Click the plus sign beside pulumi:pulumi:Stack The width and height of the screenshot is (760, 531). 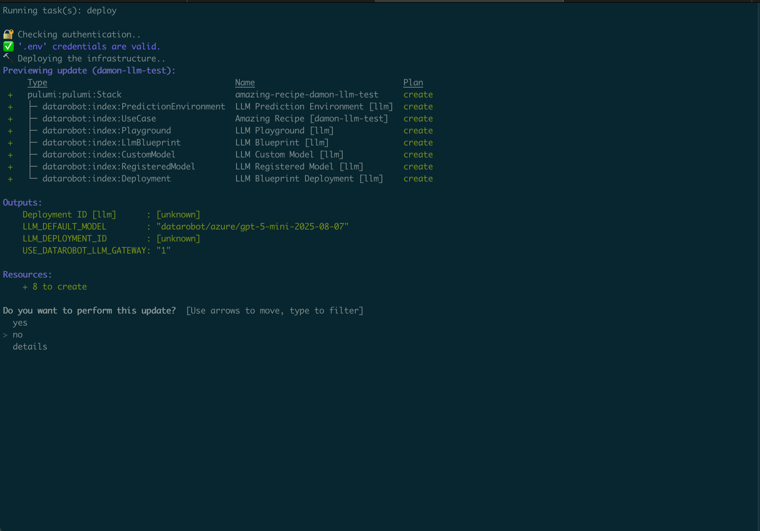[x=10, y=95]
